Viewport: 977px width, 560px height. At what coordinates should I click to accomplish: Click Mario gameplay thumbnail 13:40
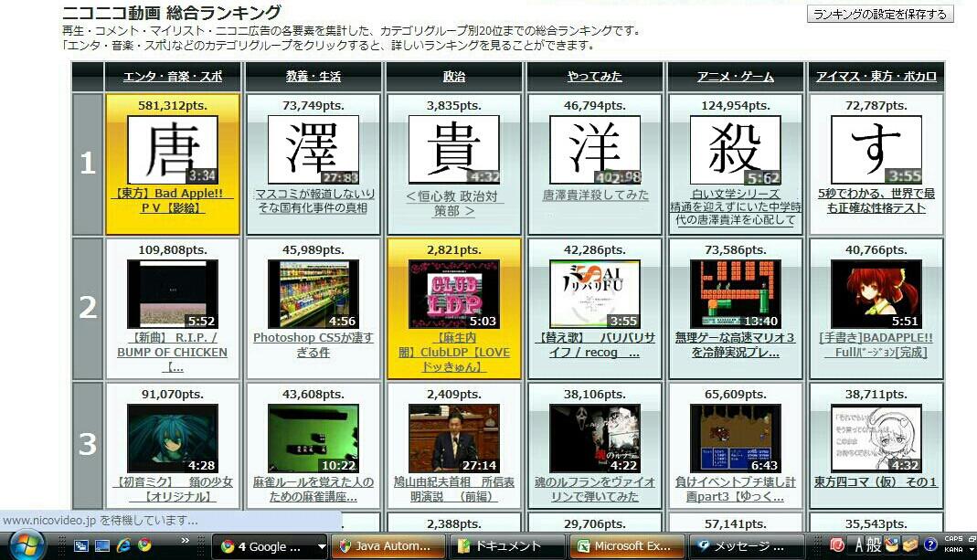tap(735, 294)
